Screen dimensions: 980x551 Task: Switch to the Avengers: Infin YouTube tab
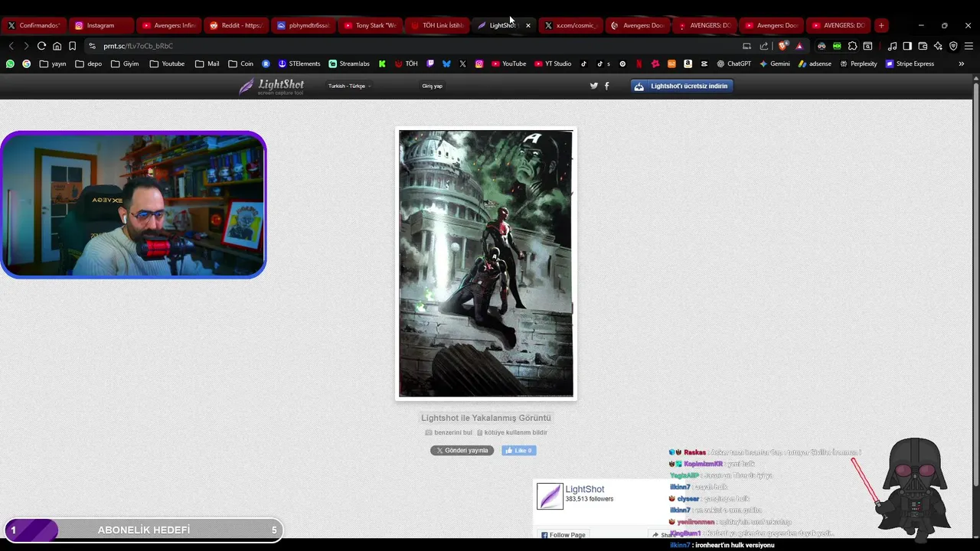point(168,25)
